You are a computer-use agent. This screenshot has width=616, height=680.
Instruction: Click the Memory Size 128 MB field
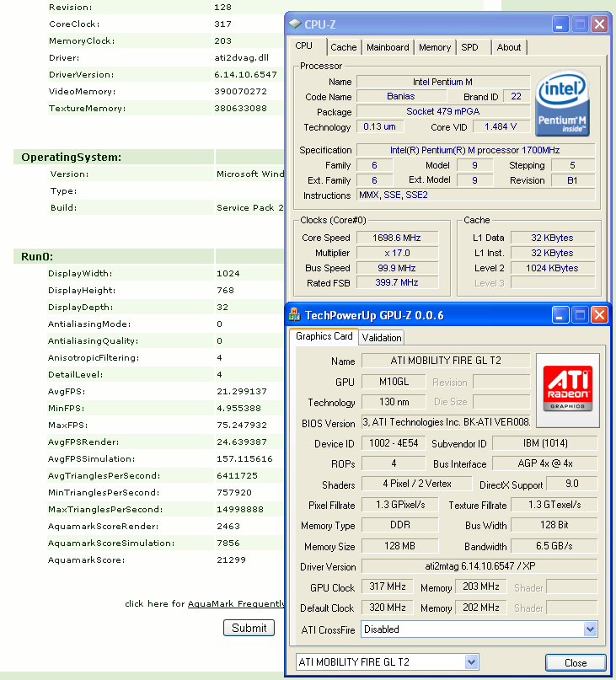point(400,545)
